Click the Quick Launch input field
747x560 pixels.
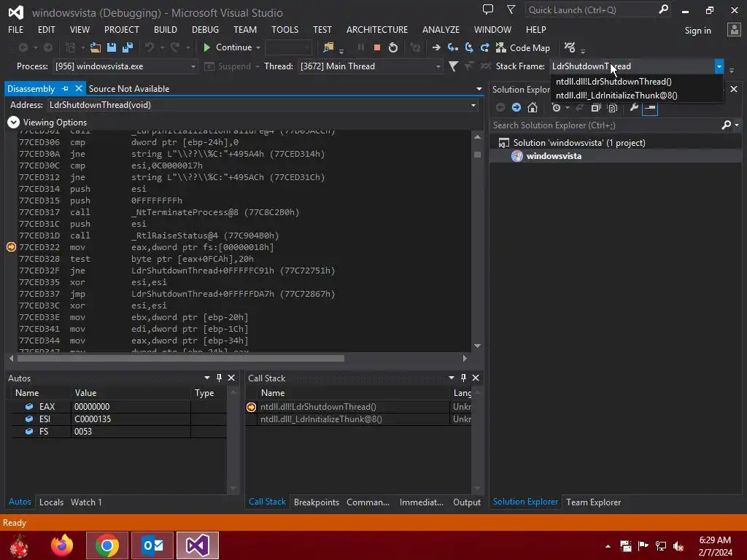(x=591, y=9)
